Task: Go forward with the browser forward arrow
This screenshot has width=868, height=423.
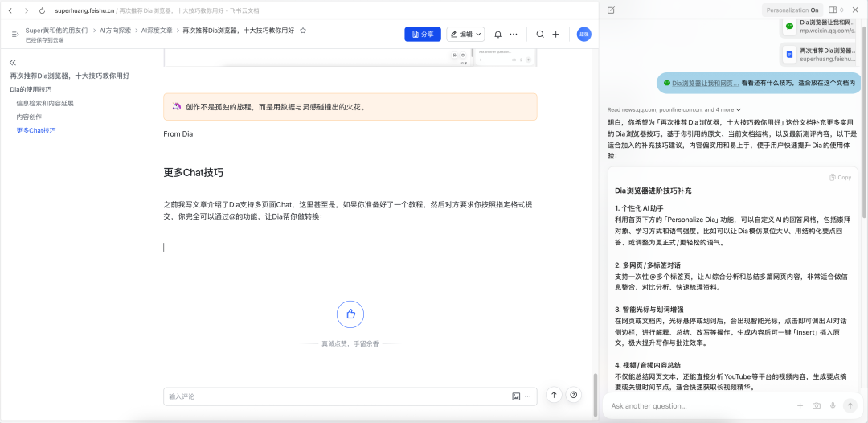Action: click(26, 10)
